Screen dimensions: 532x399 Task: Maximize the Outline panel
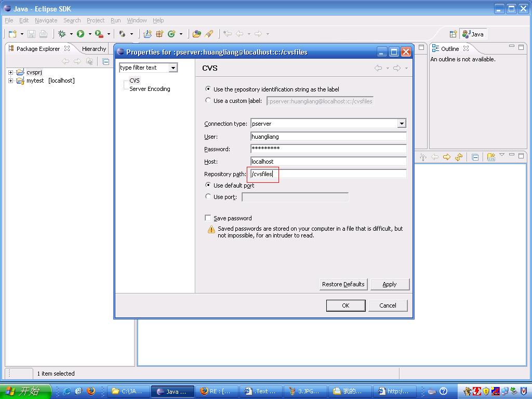pyautogui.click(x=521, y=47)
